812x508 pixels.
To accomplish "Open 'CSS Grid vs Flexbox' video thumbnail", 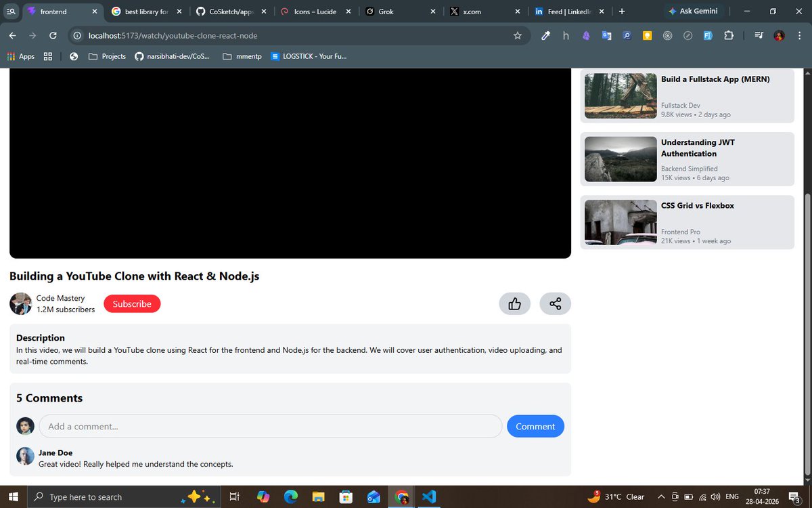I will [x=621, y=222].
